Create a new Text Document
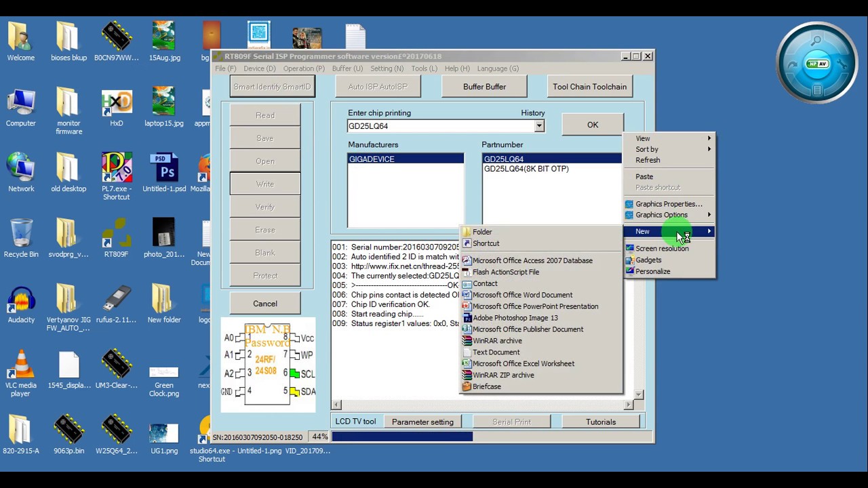Viewport: 868px width, 488px height. pos(540,352)
